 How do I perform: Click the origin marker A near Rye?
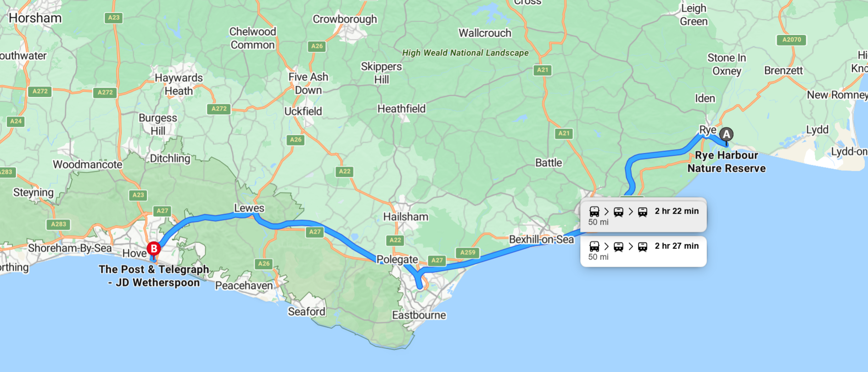click(726, 135)
